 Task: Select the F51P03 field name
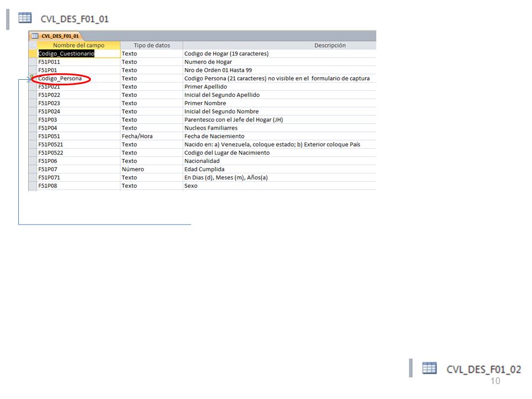pyautogui.click(x=48, y=120)
